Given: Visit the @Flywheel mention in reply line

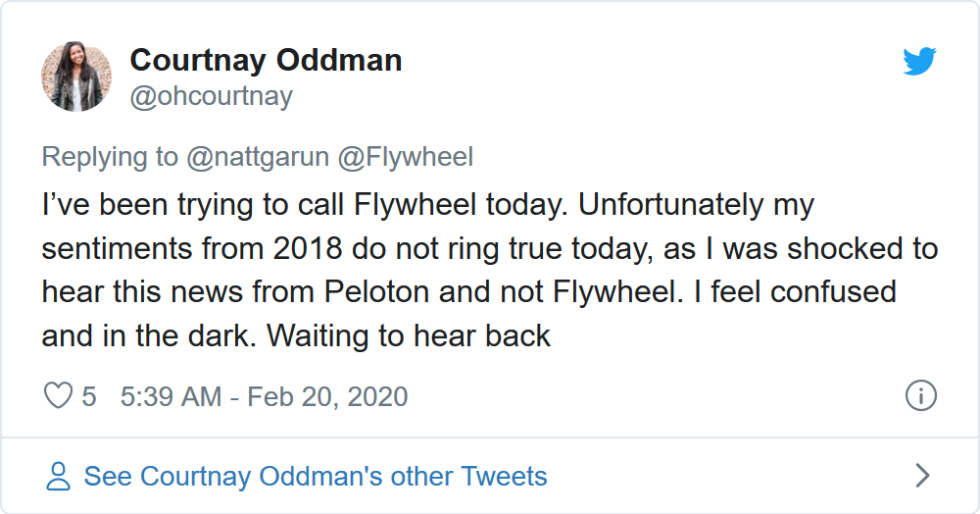Looking at the screenshot, I should 407,157.
